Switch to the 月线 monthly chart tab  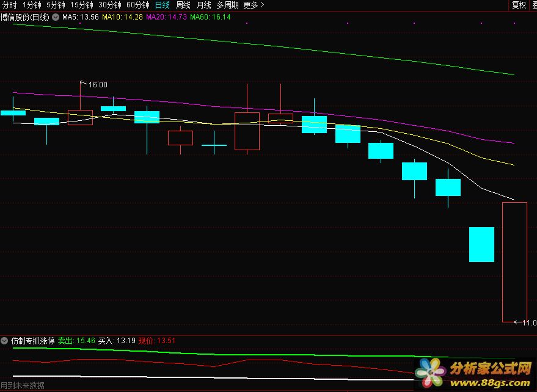[204, 5]
